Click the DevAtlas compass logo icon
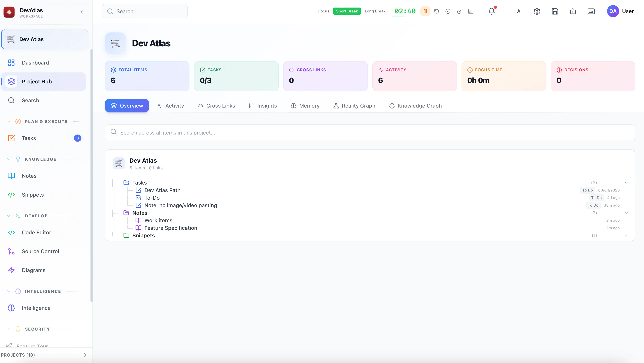644x363 pixels. pyautogui.click(x=9, y=12)
